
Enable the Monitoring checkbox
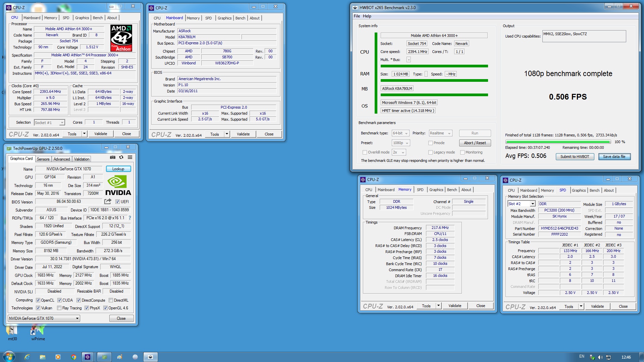click(462, 152)
